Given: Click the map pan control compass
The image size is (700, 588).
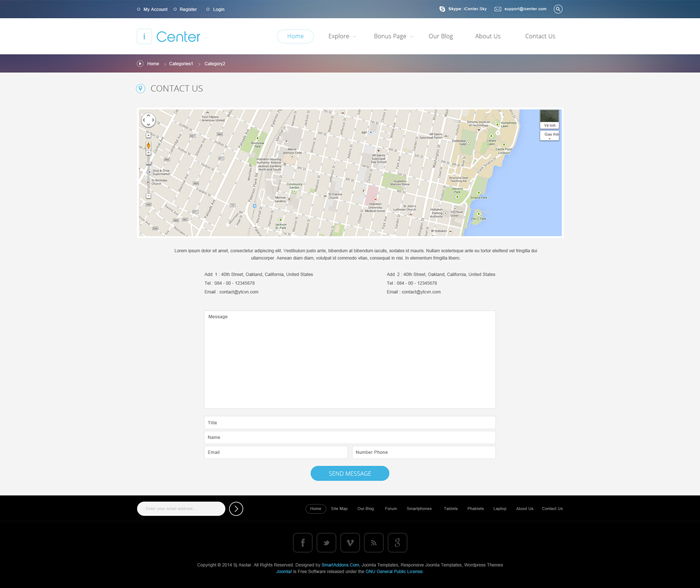Looking at the screenshot, I should pyautogui.click(x=148, y=121).
